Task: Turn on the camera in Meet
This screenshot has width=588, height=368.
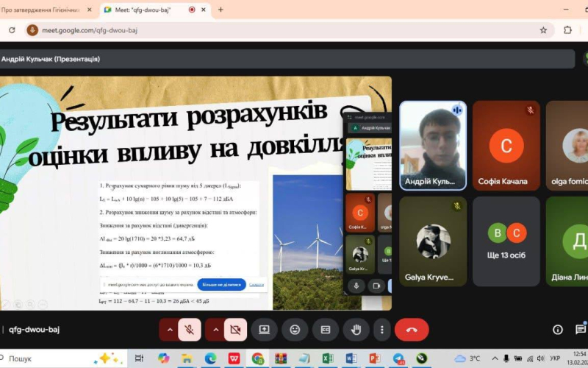Action: [235, 330]
